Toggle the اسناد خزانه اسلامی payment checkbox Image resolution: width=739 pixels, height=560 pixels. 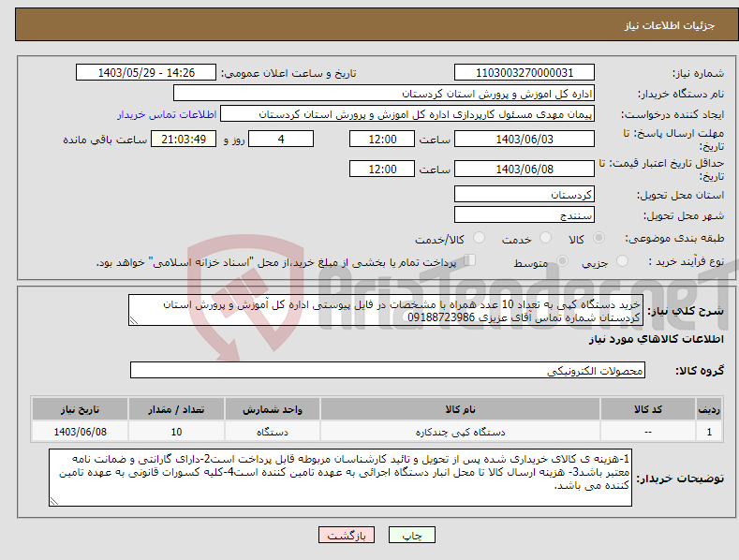click(x=470, y=260)
